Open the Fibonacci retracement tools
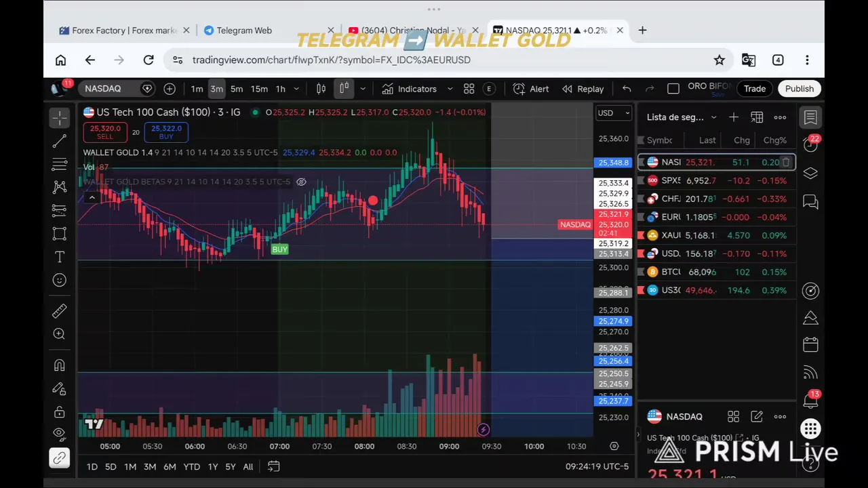 point(60,164)
